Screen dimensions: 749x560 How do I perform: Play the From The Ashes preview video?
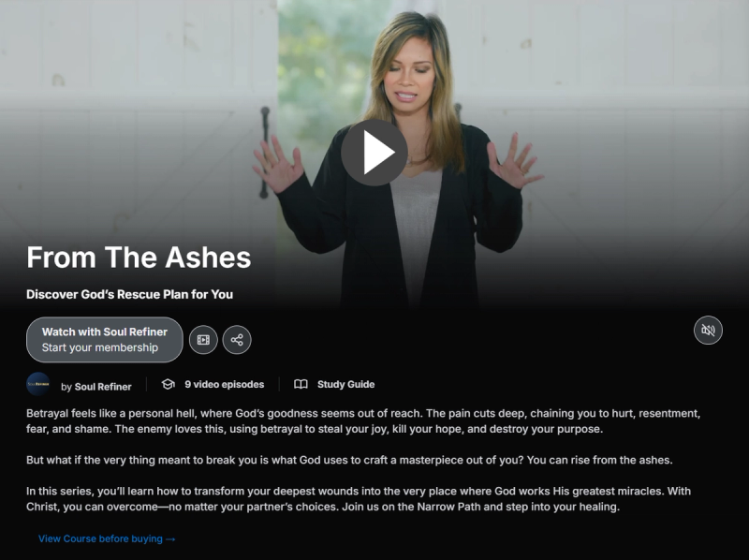tap(374, 153)
